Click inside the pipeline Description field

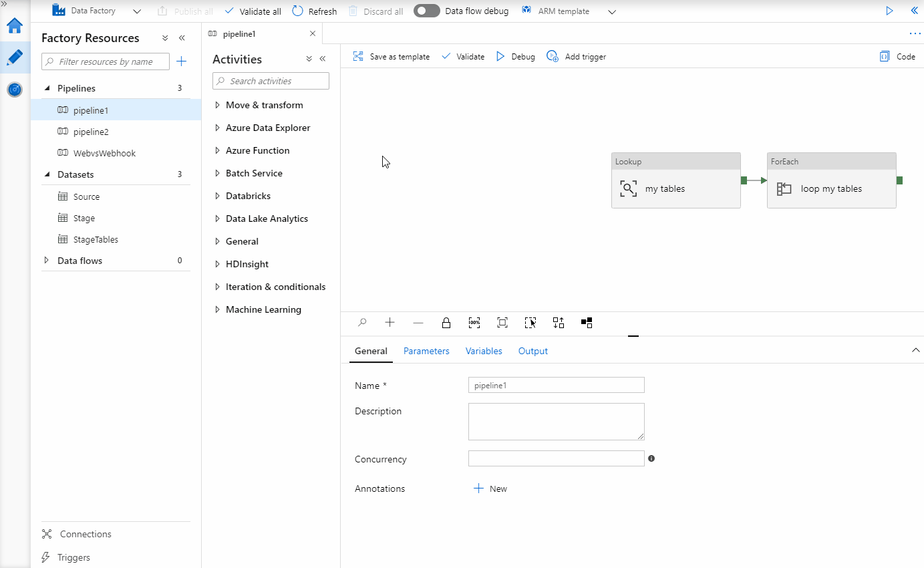tap(556, 421)
